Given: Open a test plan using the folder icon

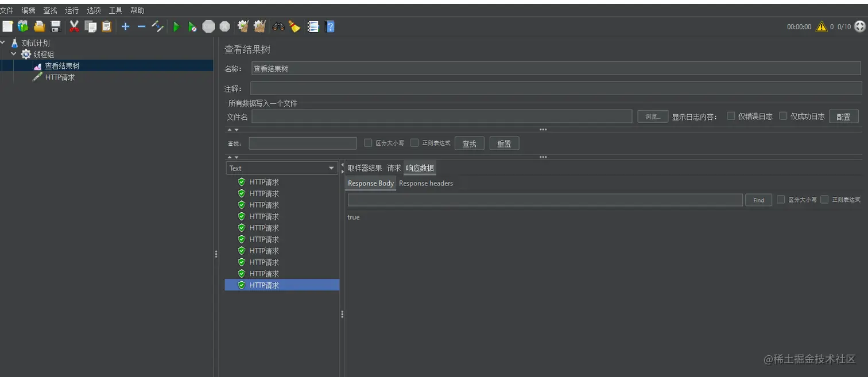Looking at the screenshot, I should point(38,26).
